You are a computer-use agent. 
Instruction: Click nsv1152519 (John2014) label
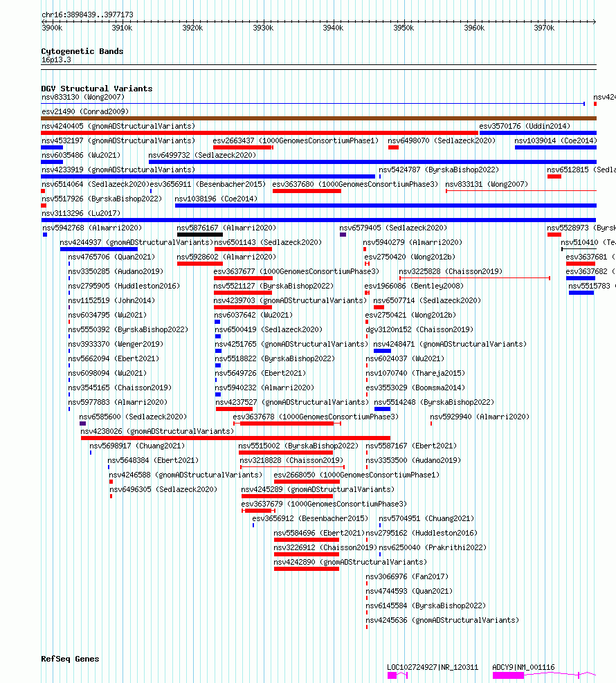tap(111, 300)
